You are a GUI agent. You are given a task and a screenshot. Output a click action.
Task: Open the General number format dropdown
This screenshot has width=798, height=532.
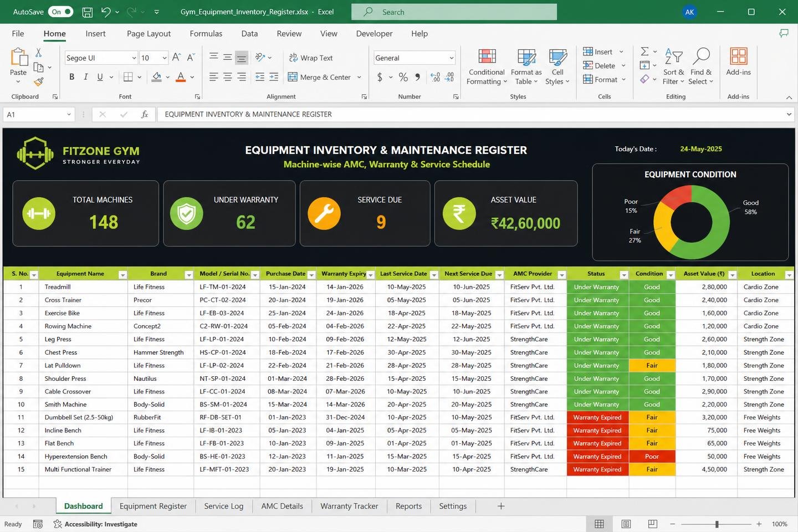coord(451,58)
